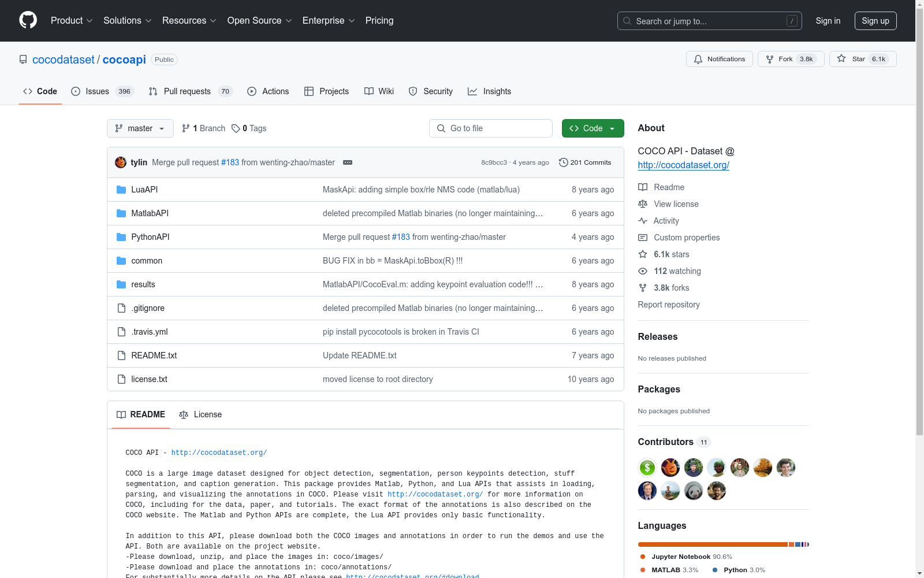
Task: Click the branch icon beside 1 Branch
Action: (x=186, y=128)
